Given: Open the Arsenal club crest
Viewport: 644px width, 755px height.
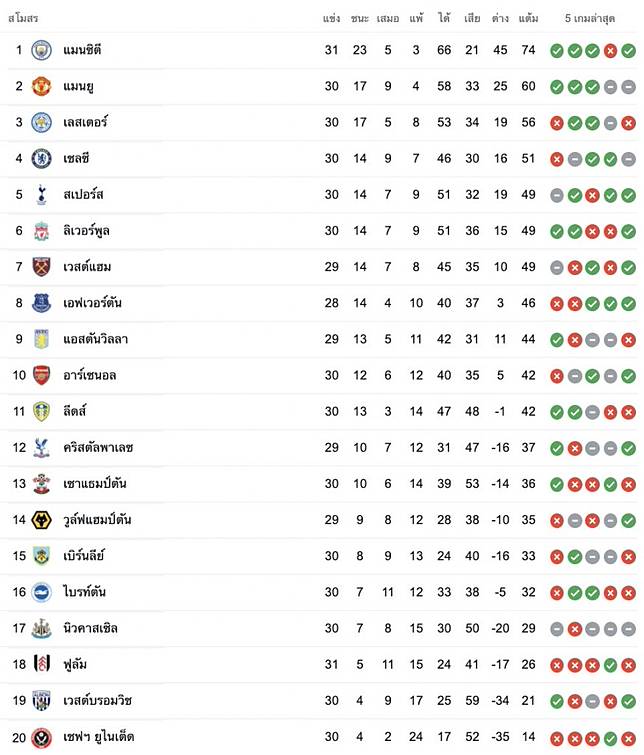Looking at the screenshot, I should pos(41,375).
